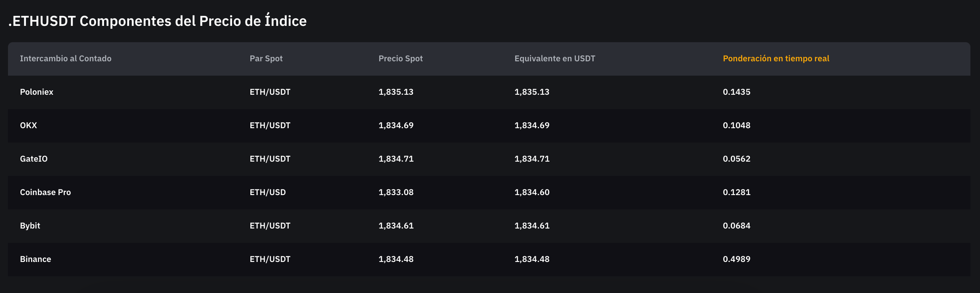Click the "Intercambio al Contado" column header
This screenshot has height=293, width=980.
click(66, 59)
